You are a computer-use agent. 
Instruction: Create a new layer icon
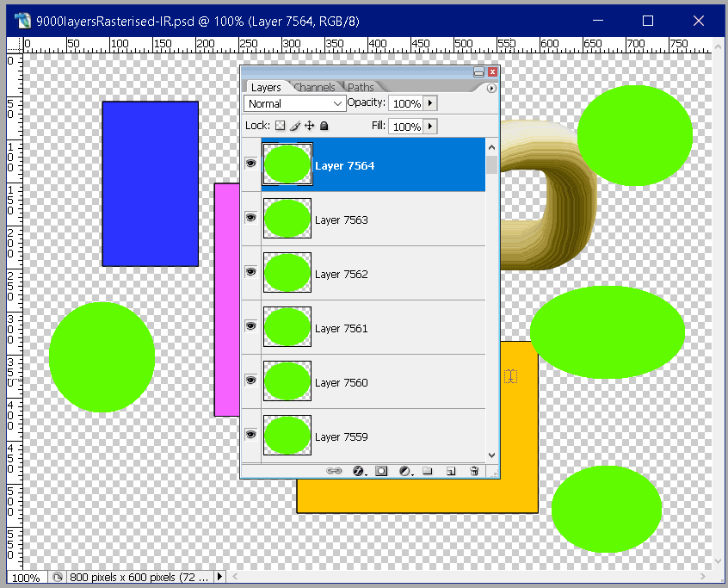click(x=450, y=471)
